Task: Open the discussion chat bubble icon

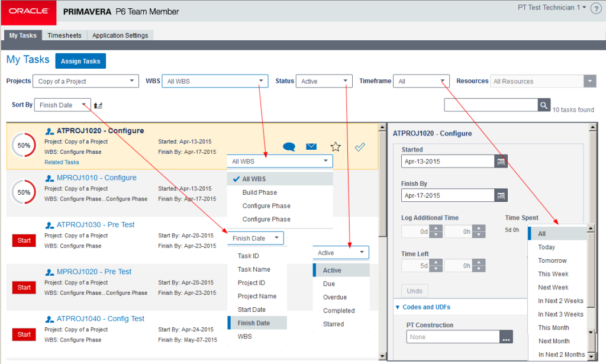Action: [x=289, y=147]
